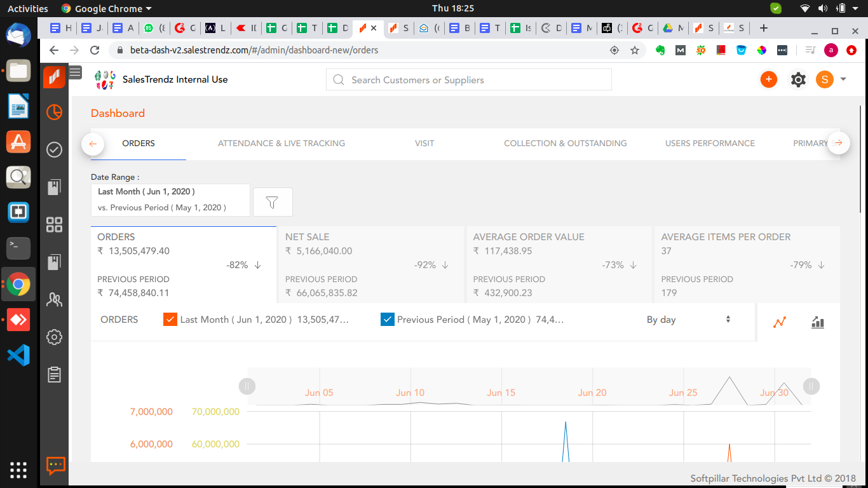Click the right arrow to show more tabs
The image size is (868, 488).
tap(838, 144)
